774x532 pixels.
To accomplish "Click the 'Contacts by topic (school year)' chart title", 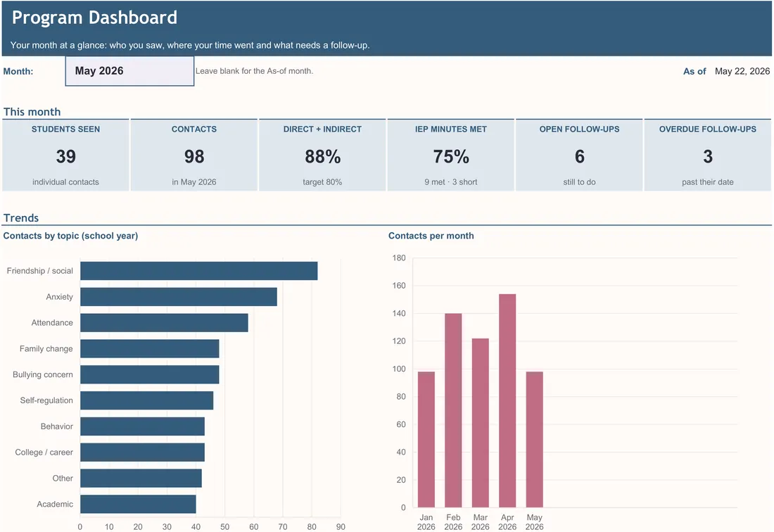I will pyautogui.click(x=70, y=236).
